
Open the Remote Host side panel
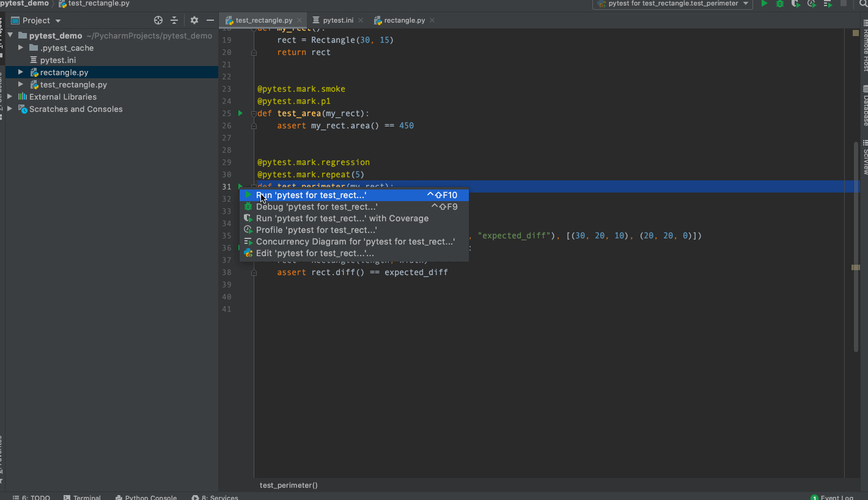(x=864, y=46)
